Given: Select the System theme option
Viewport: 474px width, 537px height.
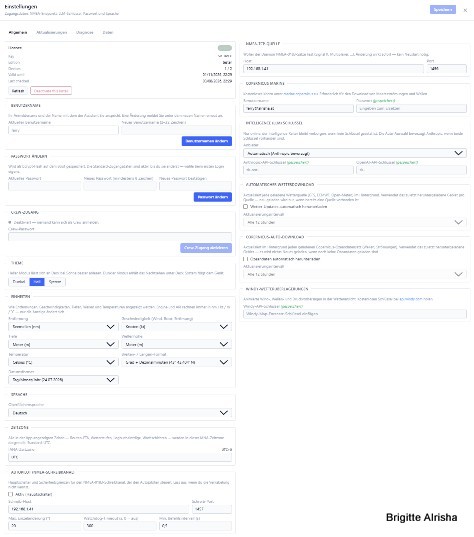Looking at the screenshot, I should click(x=55, y=282).
